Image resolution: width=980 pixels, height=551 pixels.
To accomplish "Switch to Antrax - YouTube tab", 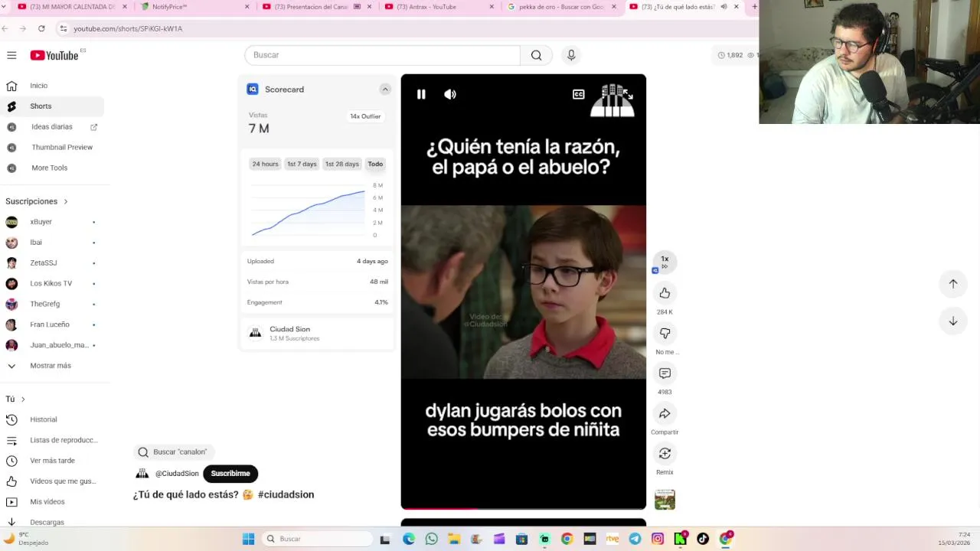I will [x=440, y=7].
